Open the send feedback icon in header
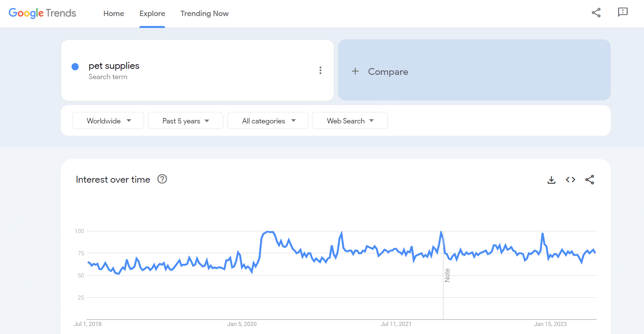This screenshot has height=334, width=644. 623,13
